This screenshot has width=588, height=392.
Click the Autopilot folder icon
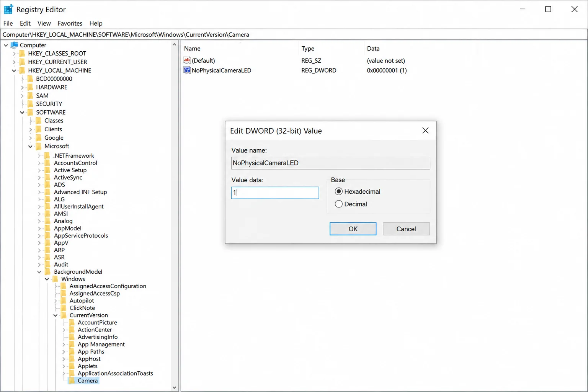click(x=64, y=301)
